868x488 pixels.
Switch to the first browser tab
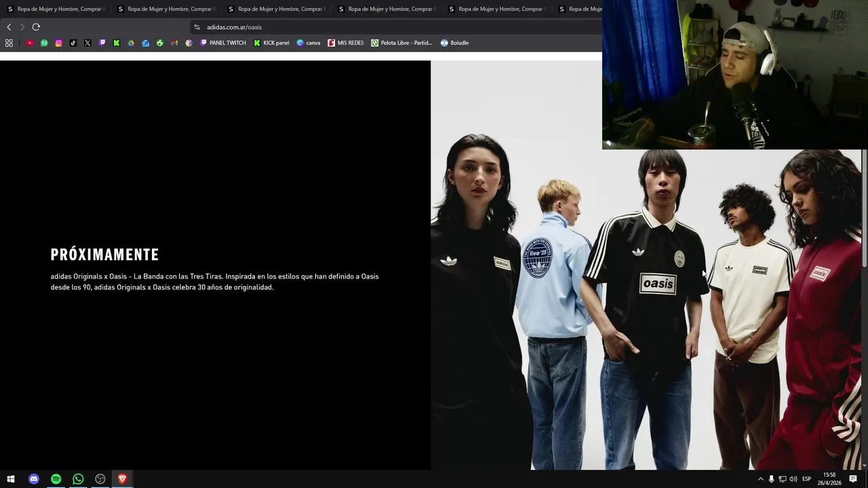pyautogui.click(x=55, y=9)
